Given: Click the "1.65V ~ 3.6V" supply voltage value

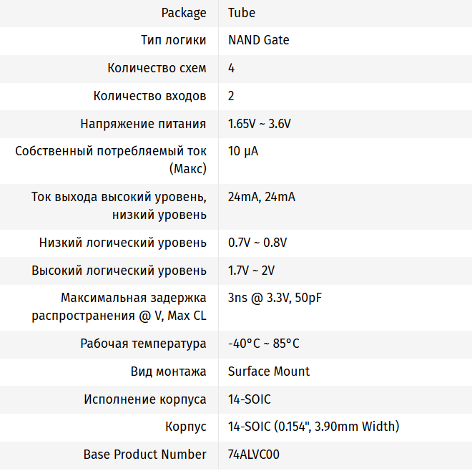Looking at the screenshot, I should pos(260,124).
